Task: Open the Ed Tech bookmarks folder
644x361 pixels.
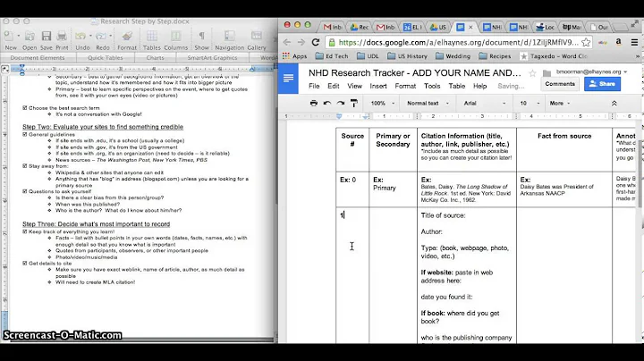Action: (332, 56)
